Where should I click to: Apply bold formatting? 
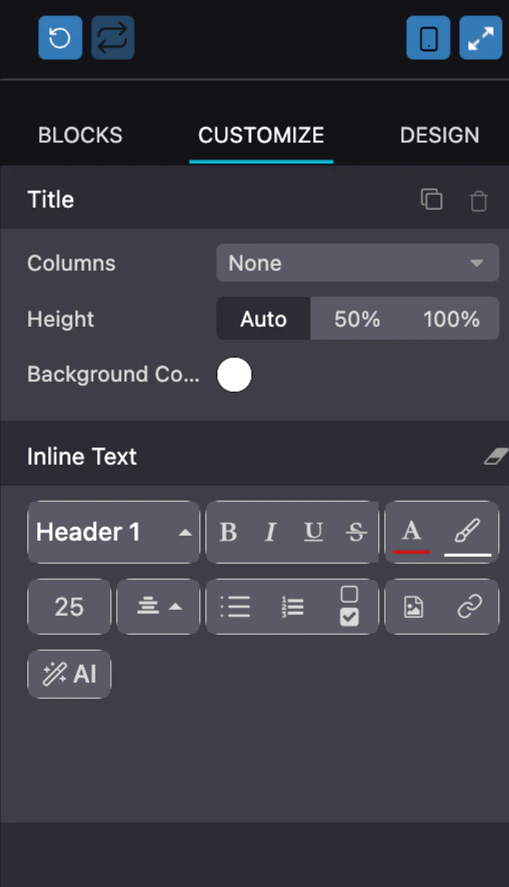coord(228,532)
